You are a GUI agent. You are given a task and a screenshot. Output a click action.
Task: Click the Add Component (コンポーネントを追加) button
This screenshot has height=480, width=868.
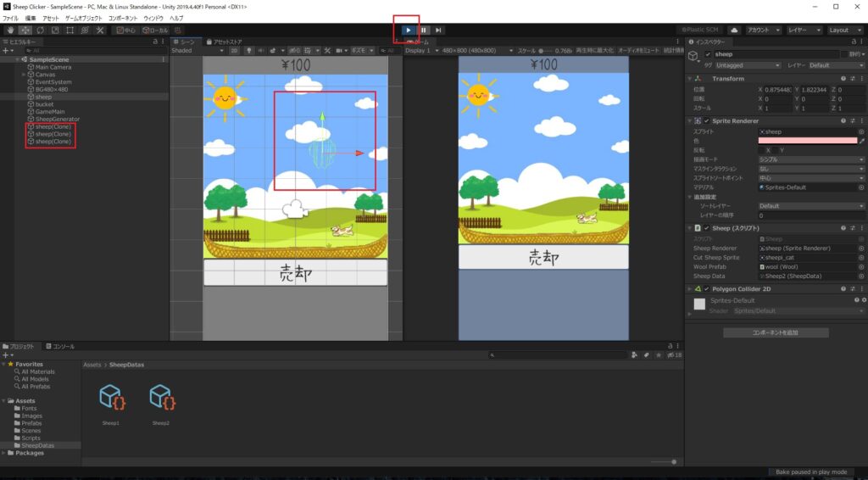click(x=776, y=332)
